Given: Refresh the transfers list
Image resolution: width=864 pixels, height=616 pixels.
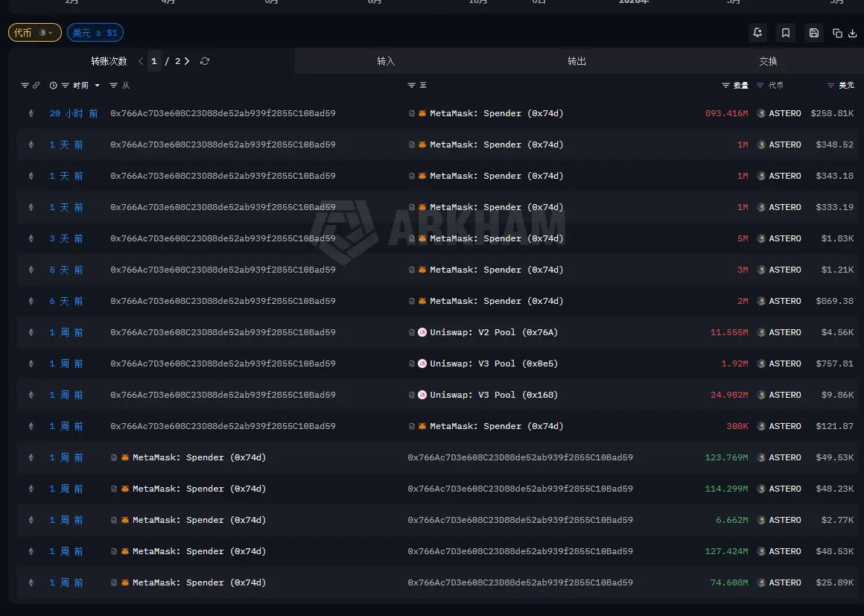Looking at the screenshot, I should coord(204,61).
